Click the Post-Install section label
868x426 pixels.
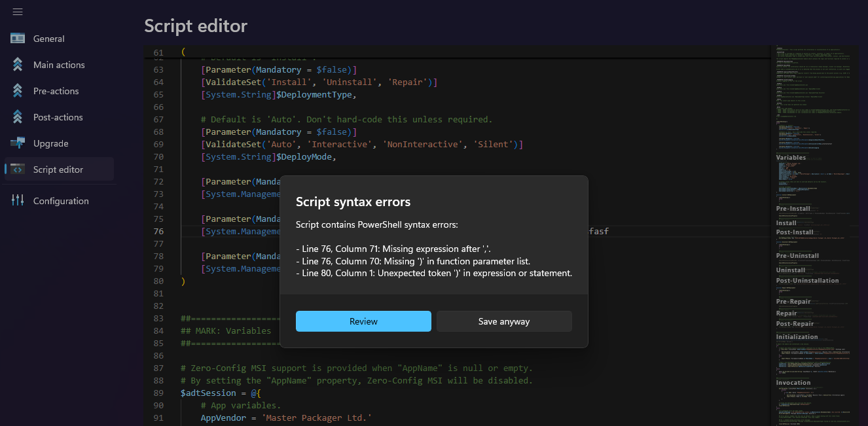(x=797, y=232)
